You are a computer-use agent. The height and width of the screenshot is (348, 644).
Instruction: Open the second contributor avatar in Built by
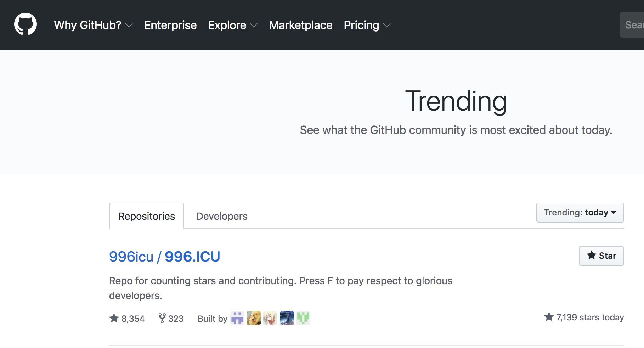(254, 318)
